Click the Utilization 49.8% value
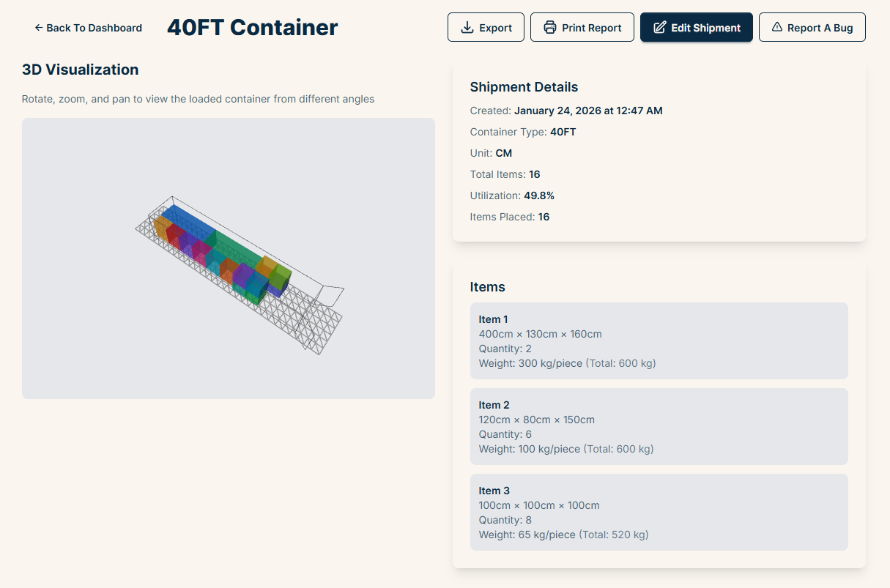 click(x=538, y=196)
